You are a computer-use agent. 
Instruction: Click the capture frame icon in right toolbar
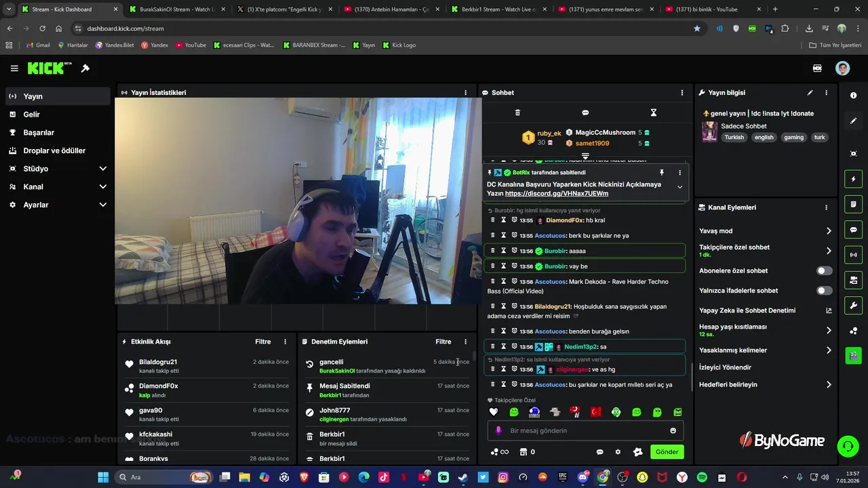(853, 154)
